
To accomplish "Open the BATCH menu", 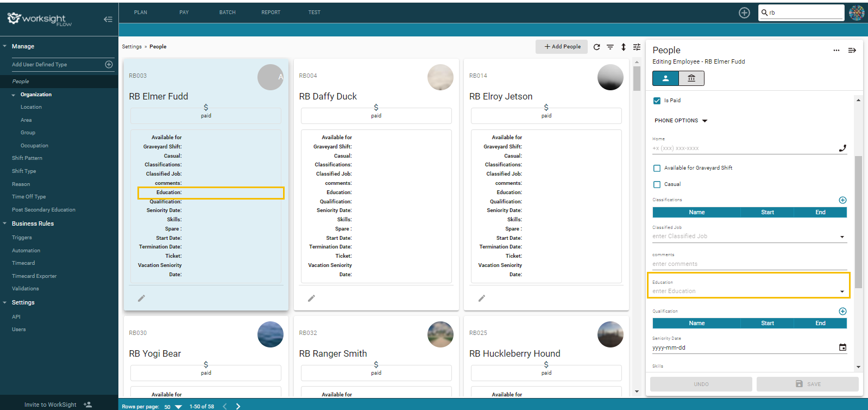I will (228, 13).
